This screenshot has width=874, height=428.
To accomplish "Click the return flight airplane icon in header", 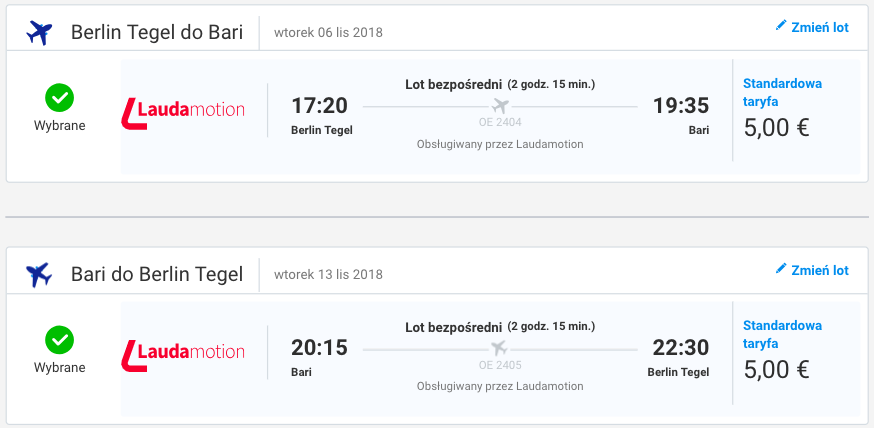I will coord(40,274).
